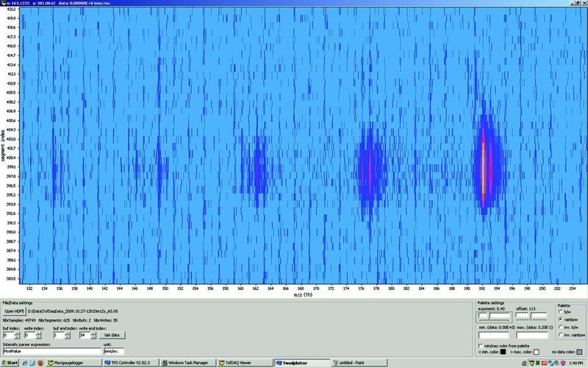Click the green square system tray icon
Image resolution: width=588 pixels, height=368 pixels.
[x=538, y=363]
